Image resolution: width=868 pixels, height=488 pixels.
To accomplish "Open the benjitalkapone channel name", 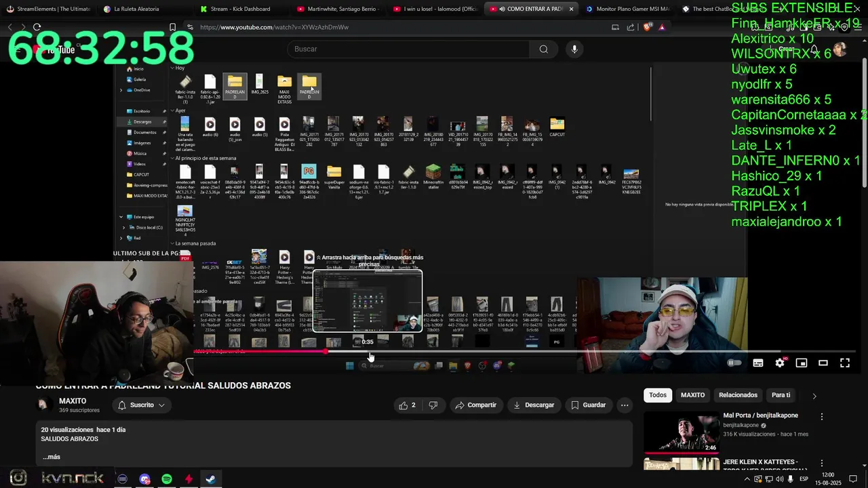I will point(741,425).
